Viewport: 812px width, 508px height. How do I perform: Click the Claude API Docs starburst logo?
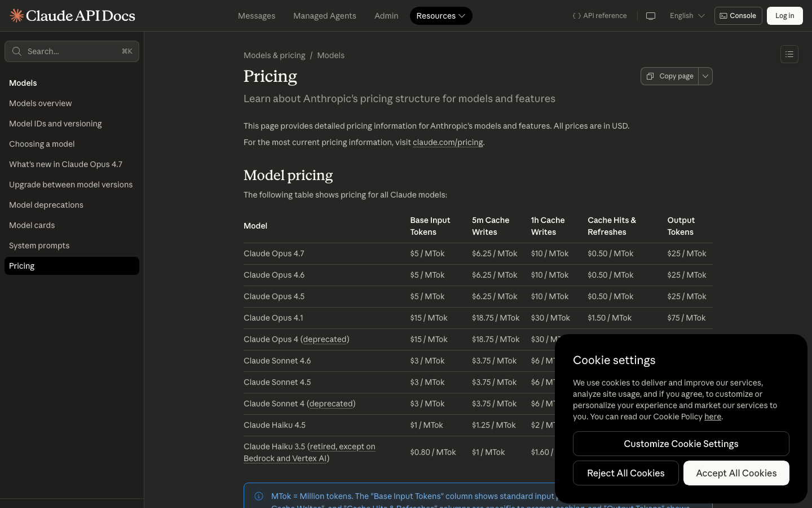coord(17,16)
